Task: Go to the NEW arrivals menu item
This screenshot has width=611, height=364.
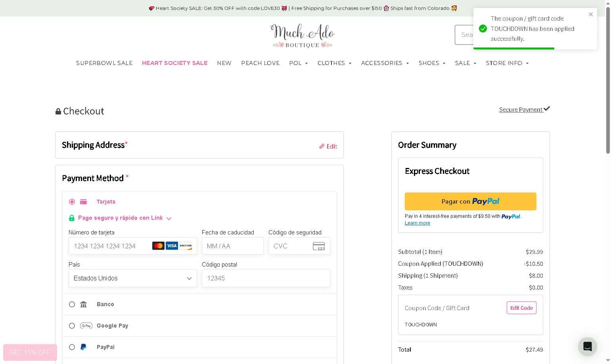Action: [x=224, y=63]
